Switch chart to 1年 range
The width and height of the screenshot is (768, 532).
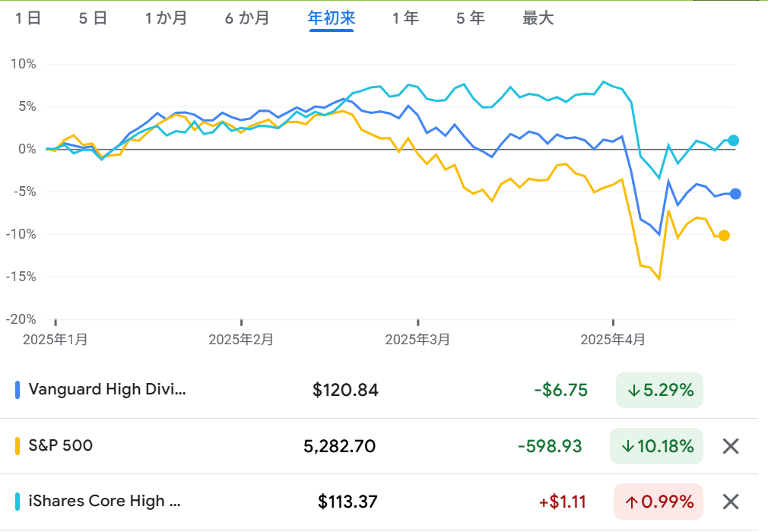click(x=405, y=18)
